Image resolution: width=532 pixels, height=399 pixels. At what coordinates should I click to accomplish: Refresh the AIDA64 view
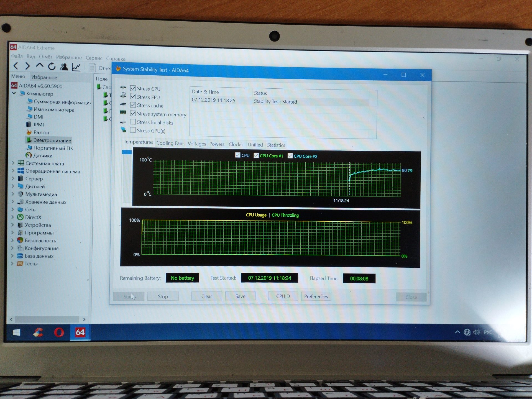[x=52, y=66]
